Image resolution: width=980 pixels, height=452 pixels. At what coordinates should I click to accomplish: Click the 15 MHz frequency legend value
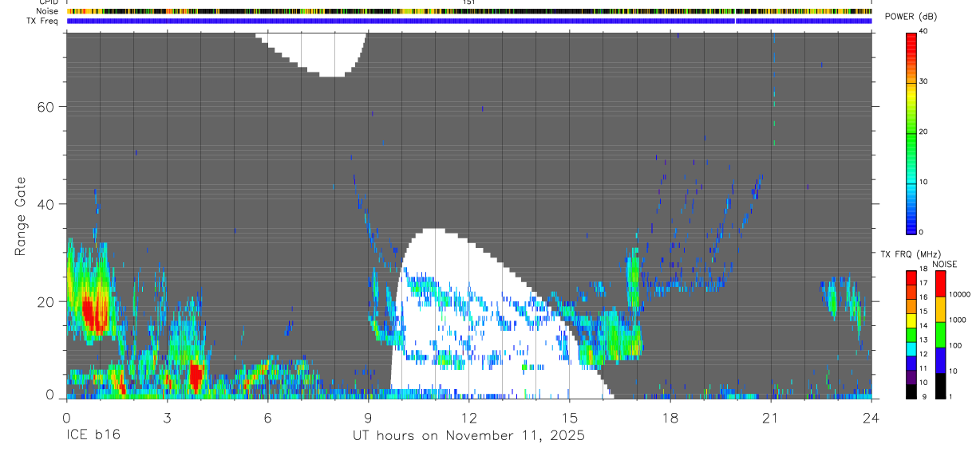pyautogui.click(x=923, y=312)
